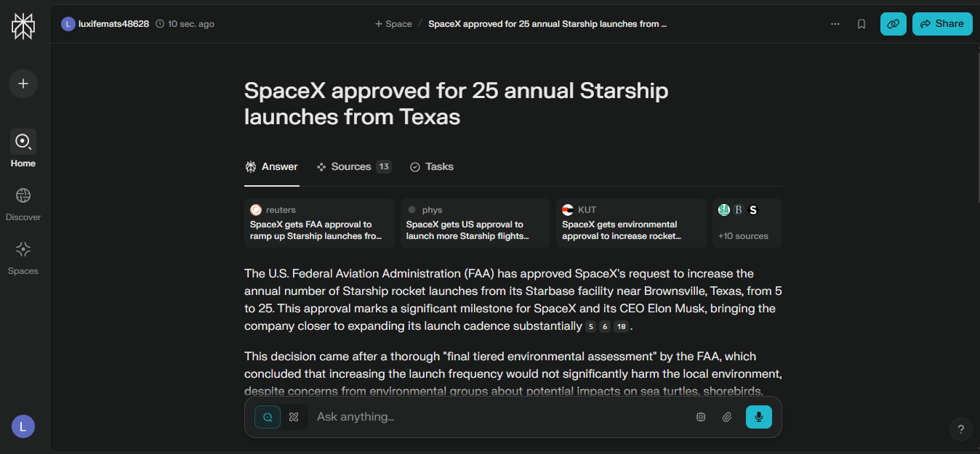Screen dimensions: 980x454
Task: Click the Share button
Action: tap(942, 24)
